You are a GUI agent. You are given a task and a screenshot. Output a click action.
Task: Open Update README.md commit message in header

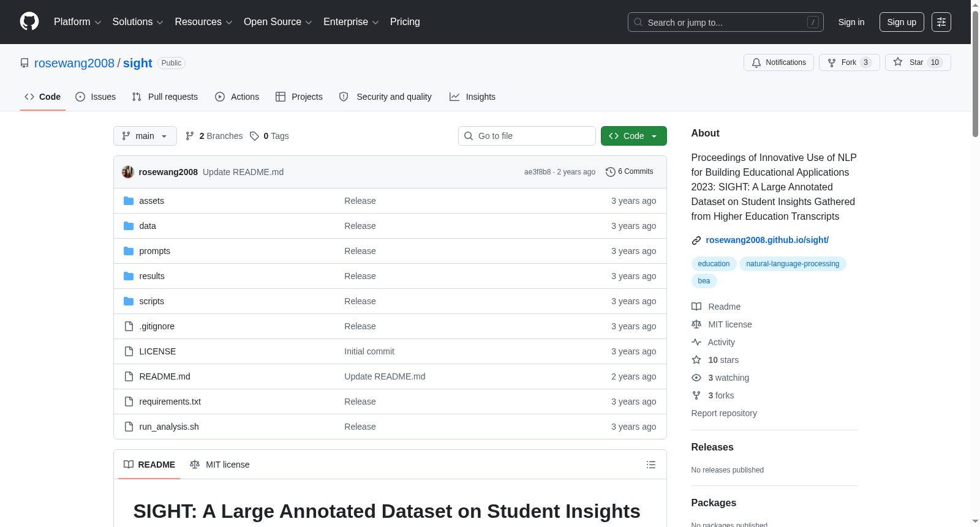click(x=243, y=172)
